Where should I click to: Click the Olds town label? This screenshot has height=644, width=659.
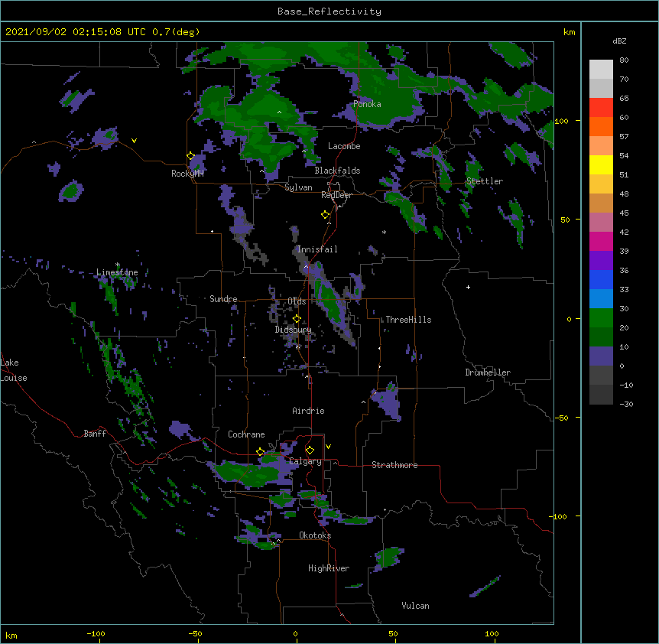(297, 301)
